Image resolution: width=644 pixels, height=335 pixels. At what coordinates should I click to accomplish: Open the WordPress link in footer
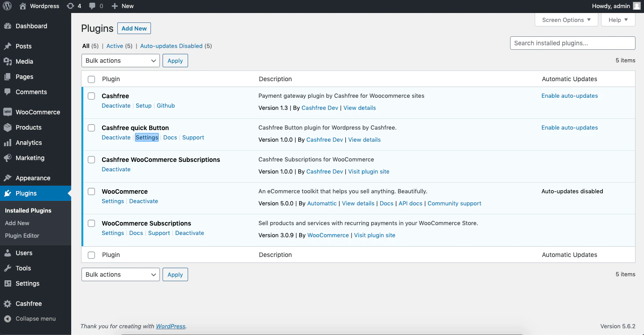tap(171, 326)
